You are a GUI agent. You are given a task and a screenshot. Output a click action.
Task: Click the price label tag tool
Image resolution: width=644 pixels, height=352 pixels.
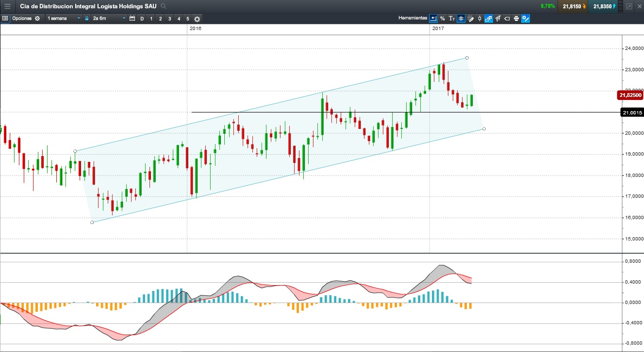tap(507, 18)
